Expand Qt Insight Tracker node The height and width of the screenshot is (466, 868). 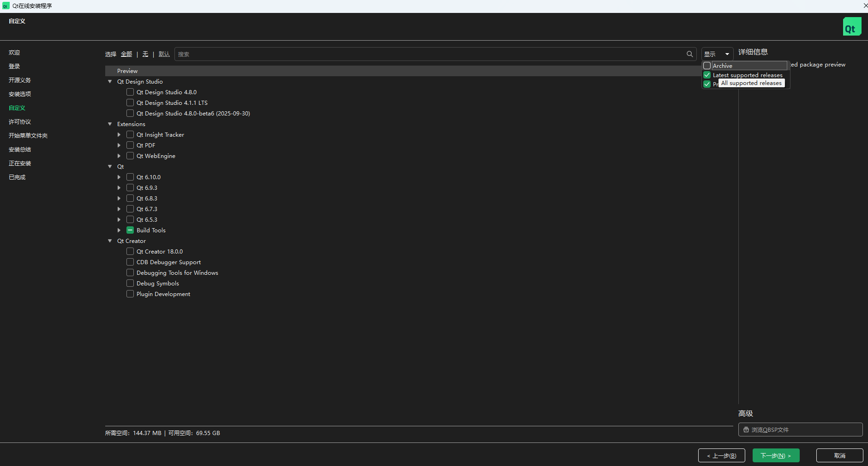[x=119, y=135]
